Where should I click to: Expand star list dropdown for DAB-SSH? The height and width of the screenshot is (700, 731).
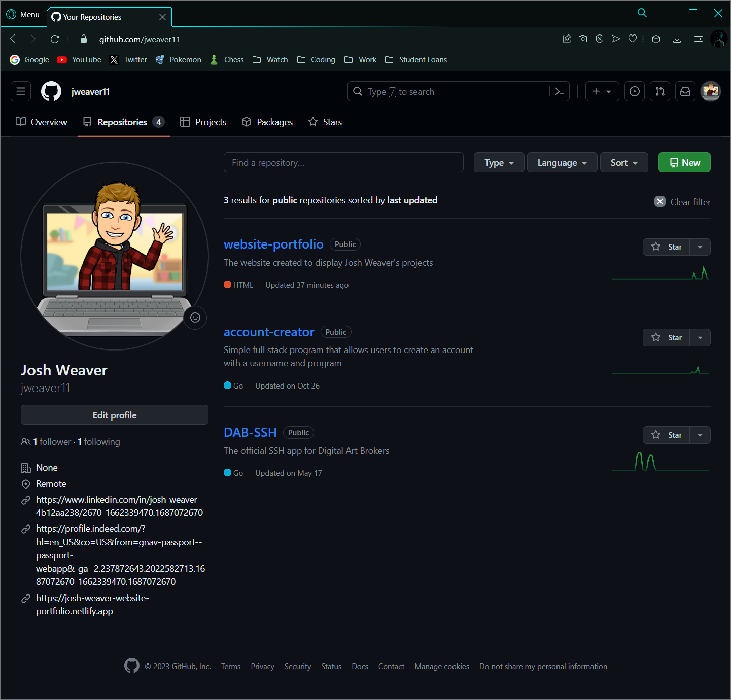(x=700, y=435)
